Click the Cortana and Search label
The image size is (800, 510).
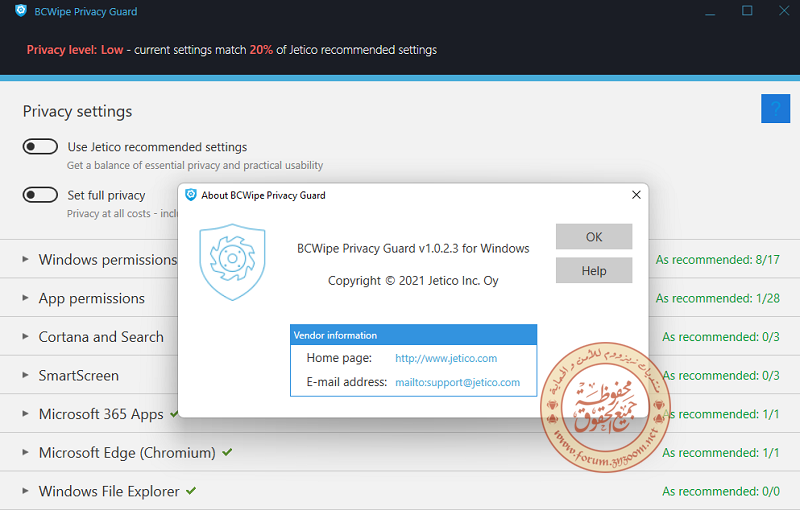[x=101, y=337]
